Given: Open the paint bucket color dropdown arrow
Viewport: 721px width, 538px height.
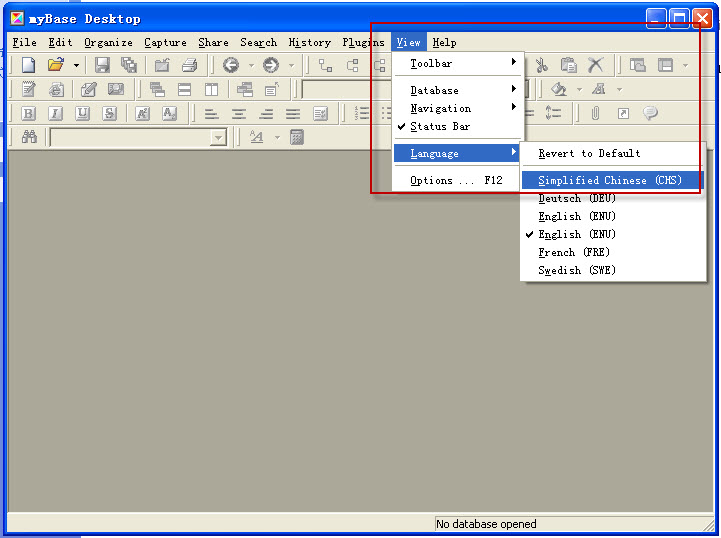Looking at the screenshot, I should 579,89.
